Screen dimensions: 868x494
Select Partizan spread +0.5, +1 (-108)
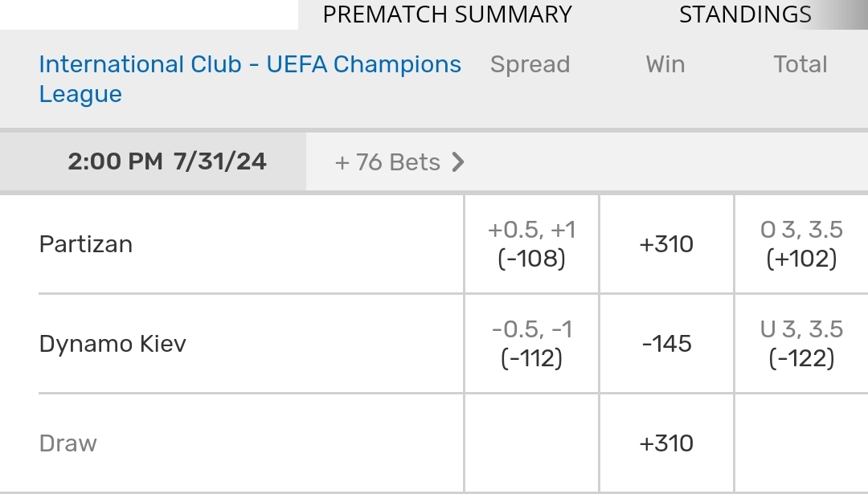[531, 244]
